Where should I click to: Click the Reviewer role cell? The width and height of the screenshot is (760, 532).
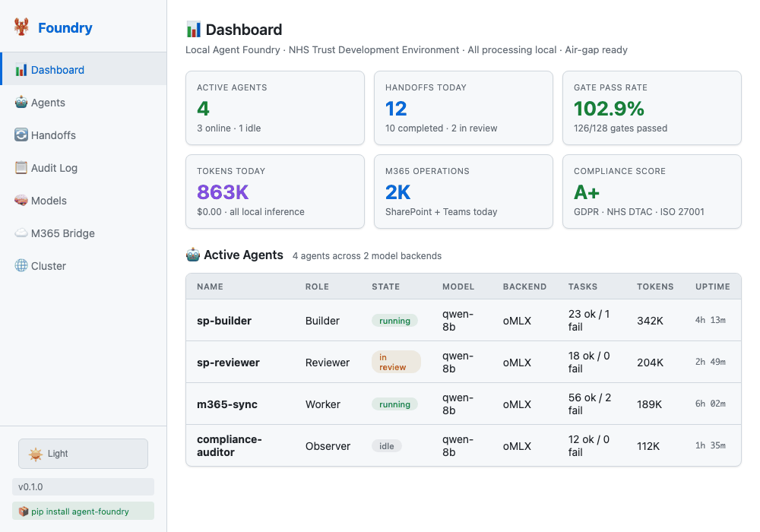pos(327,363)
